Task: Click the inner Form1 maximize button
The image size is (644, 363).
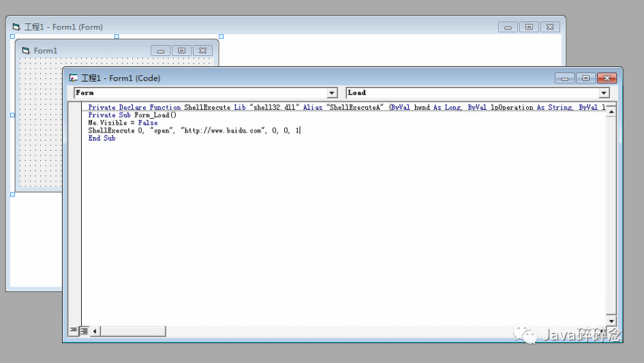Action: coord(181,50)
